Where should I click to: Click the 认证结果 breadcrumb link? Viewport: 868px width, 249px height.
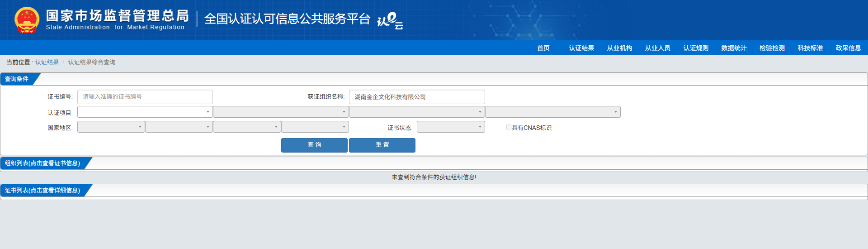pos(47,62)
